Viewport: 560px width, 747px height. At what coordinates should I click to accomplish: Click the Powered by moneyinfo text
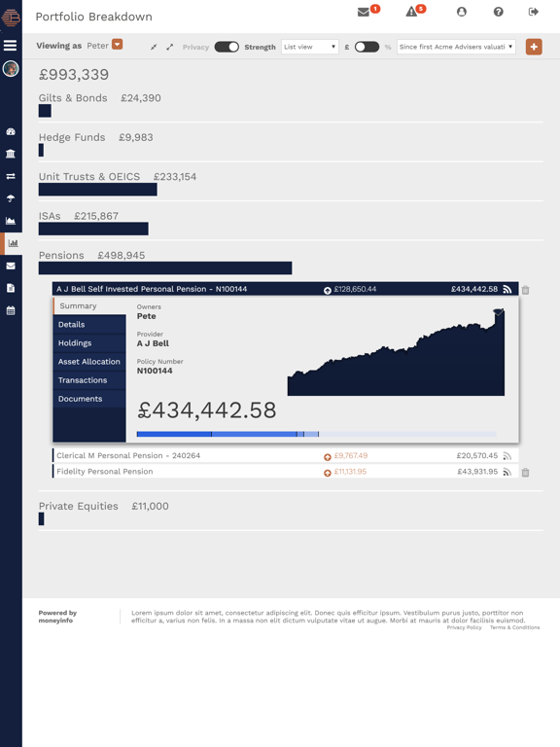click(57, 617)
